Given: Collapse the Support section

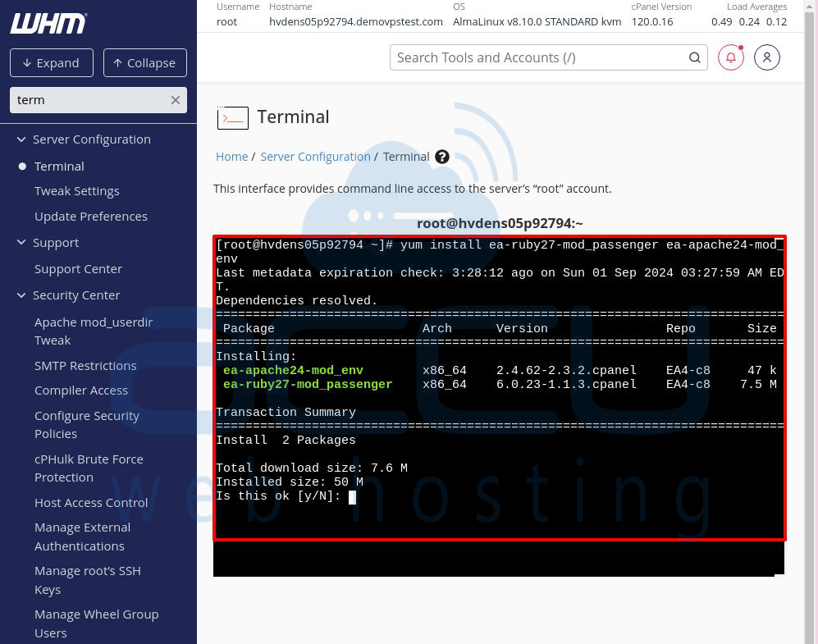Looking at the screenshot, I should pyautogui.click(x=21, y=243).
